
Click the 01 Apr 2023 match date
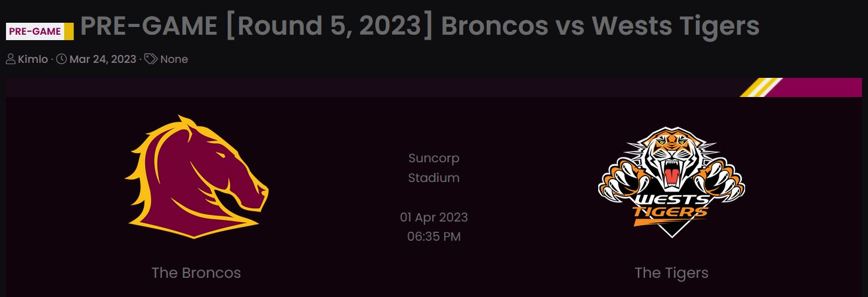[434, 217]
